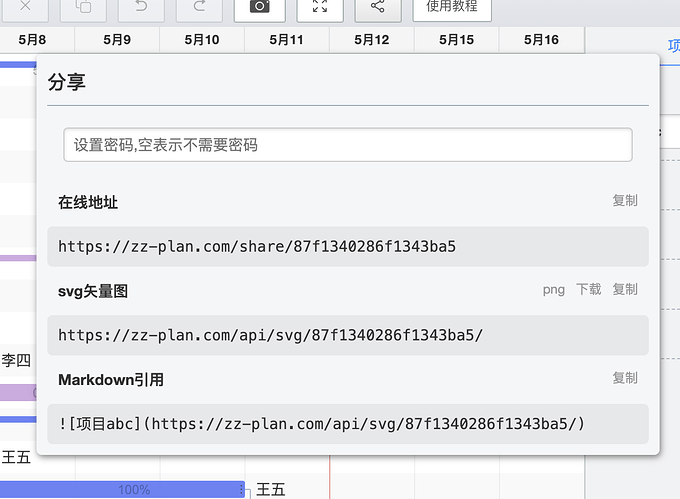Image resolution: width=680 pixels, height=499 pixels.
Task: Copy the 在线地址 online link
Action: [624, 201]
